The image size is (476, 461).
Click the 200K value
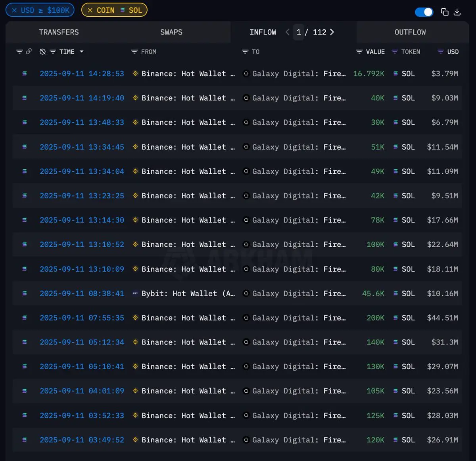pos(375,318)
